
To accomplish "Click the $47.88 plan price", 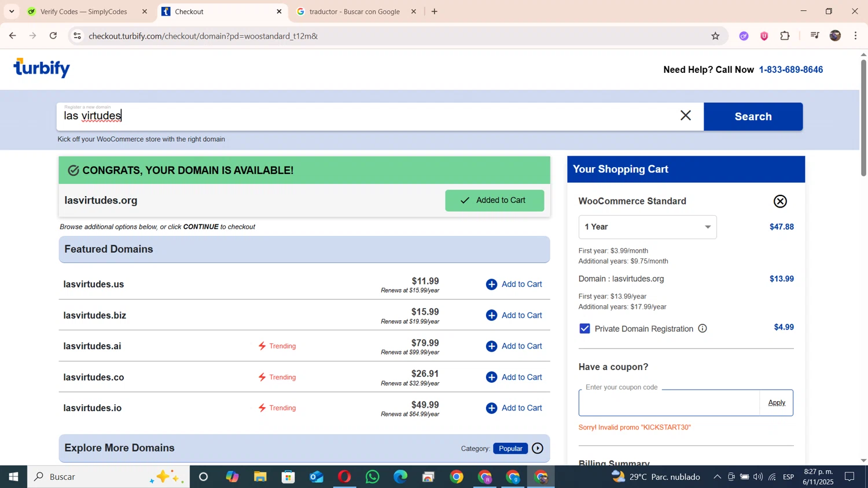I will pos(781,227).
